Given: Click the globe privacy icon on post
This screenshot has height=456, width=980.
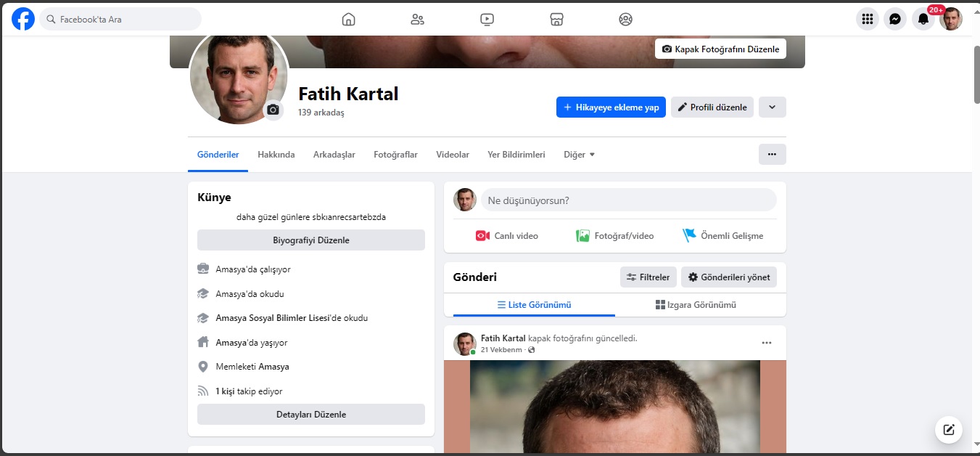Looking at the screenshot, I should tap(532, 350).
